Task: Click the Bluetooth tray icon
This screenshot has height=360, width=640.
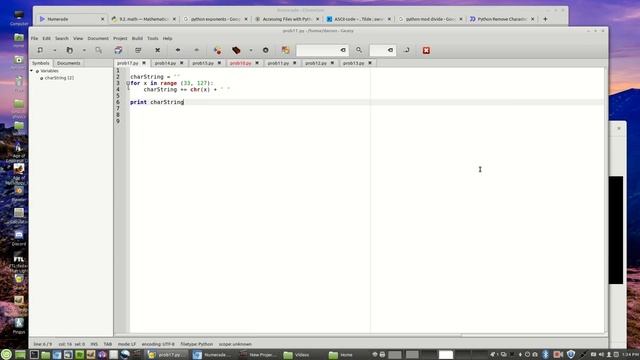Action: 545,354
